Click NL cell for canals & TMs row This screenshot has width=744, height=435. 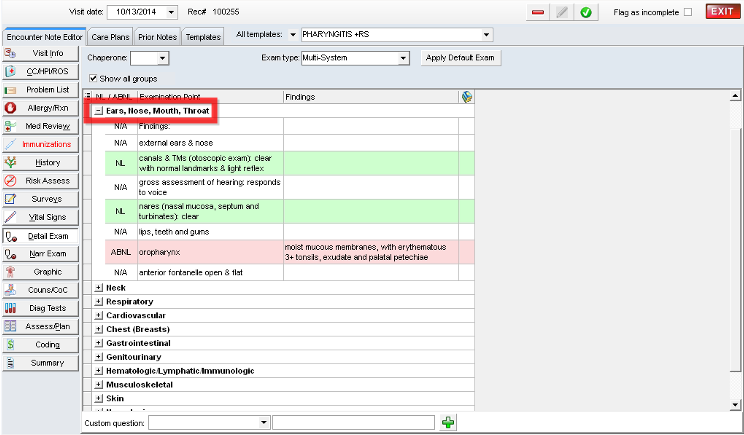pyautogui.click(x=121, y=163)
